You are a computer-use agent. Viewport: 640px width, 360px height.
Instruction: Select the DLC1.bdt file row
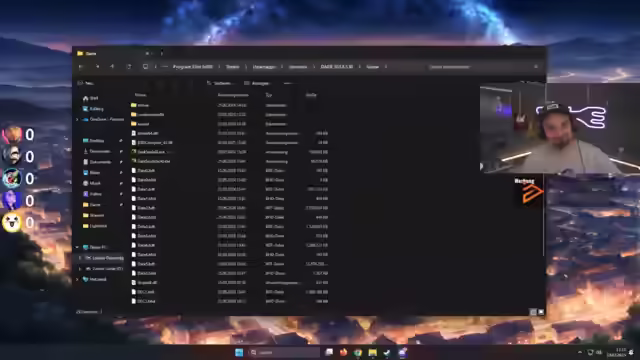coord(229,292)
